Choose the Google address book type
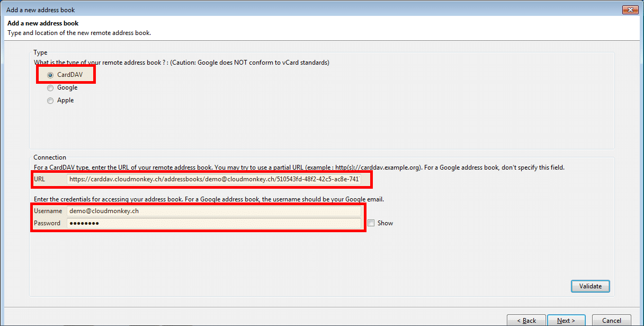The image size is (644, 326). pyautogui.click(x=51, y=88)
